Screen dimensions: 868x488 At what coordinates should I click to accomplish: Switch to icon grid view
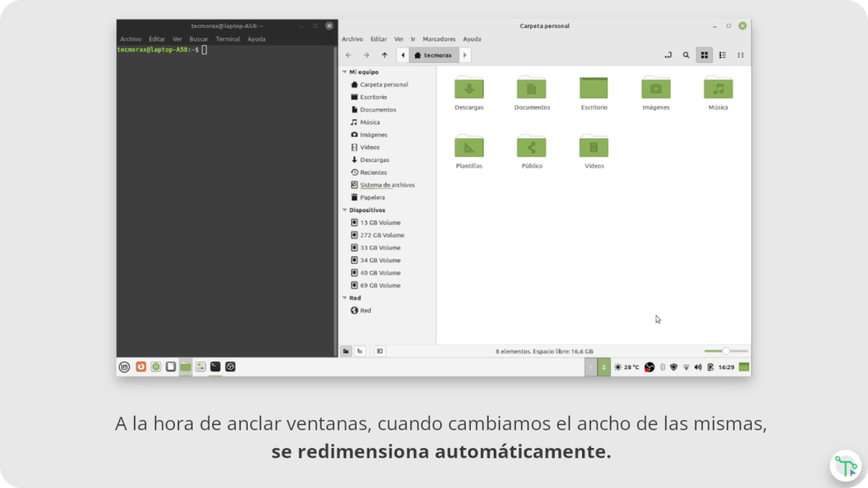(704, 55)
